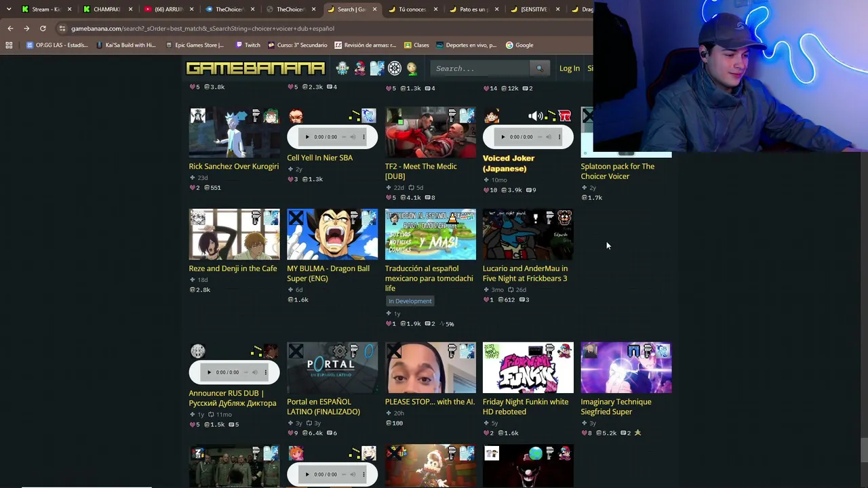
Task: Play the Voiced Joker (Japanese) audio
Action: (x=503, y=137)
